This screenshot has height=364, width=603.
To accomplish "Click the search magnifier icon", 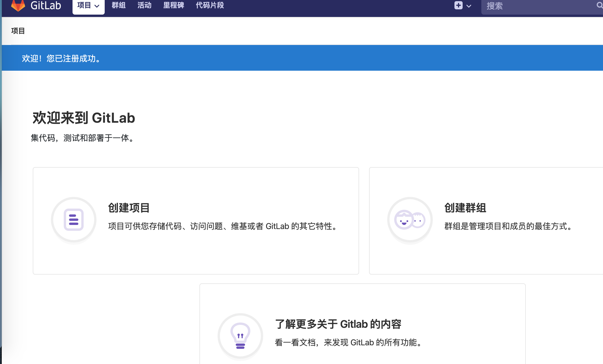I will tap(599, 5).
